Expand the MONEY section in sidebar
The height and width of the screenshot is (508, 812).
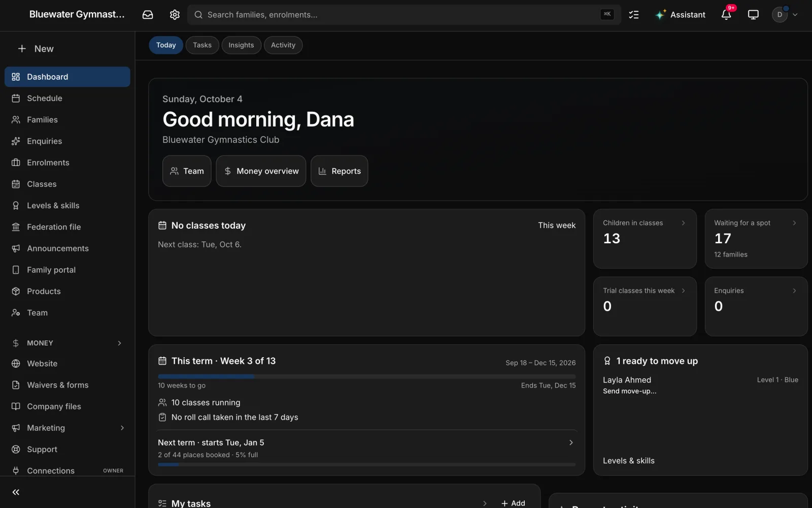pos(67,343)
